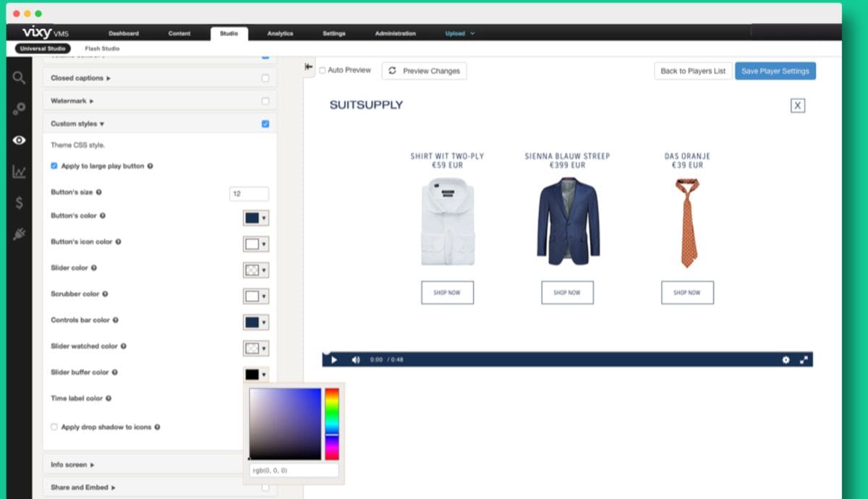Screen dimensions: 868x499
Task: Click Shop Now under the blue blazer
Action: (x=567, y=292)
